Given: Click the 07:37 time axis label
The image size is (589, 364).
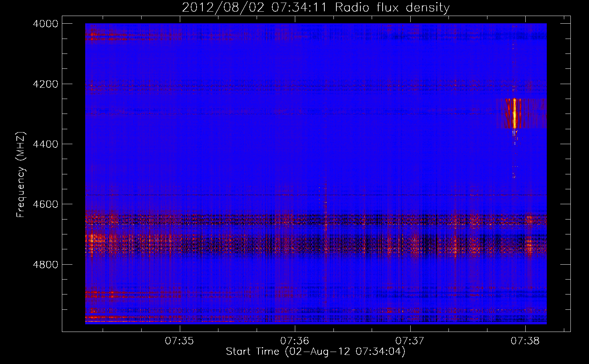Looking at the screenshot, I should (410, 341).
